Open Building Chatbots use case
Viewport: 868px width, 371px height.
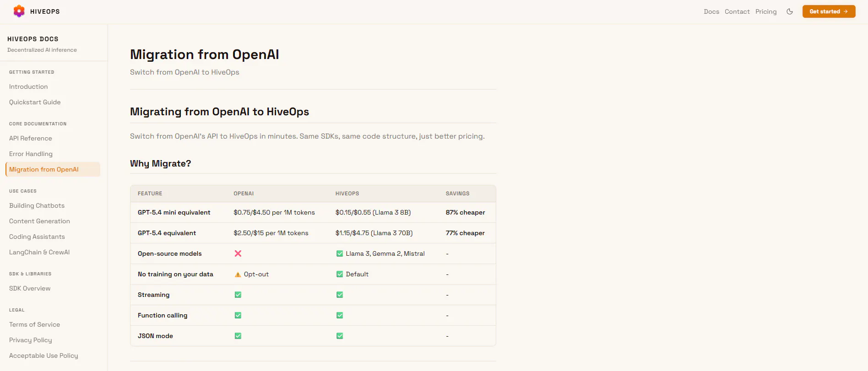pyautogui.click(x=37, y=205)
